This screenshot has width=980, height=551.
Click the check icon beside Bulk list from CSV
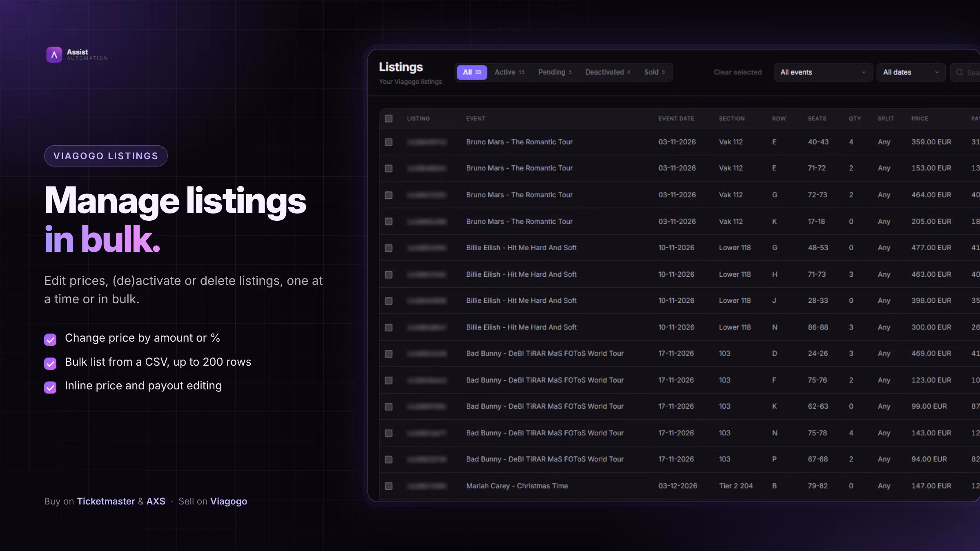pos(50,363)
